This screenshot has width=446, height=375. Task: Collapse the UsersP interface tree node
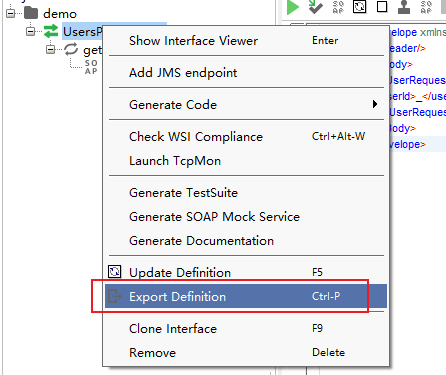[31, 31]
